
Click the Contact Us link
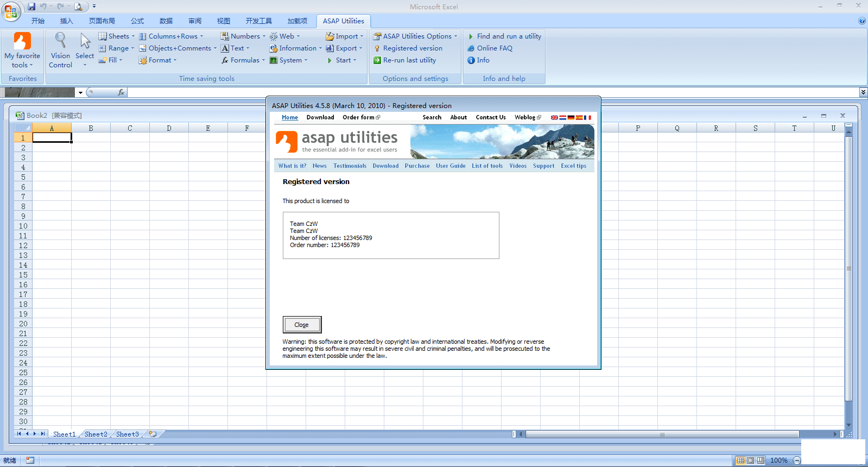point(491,117)
